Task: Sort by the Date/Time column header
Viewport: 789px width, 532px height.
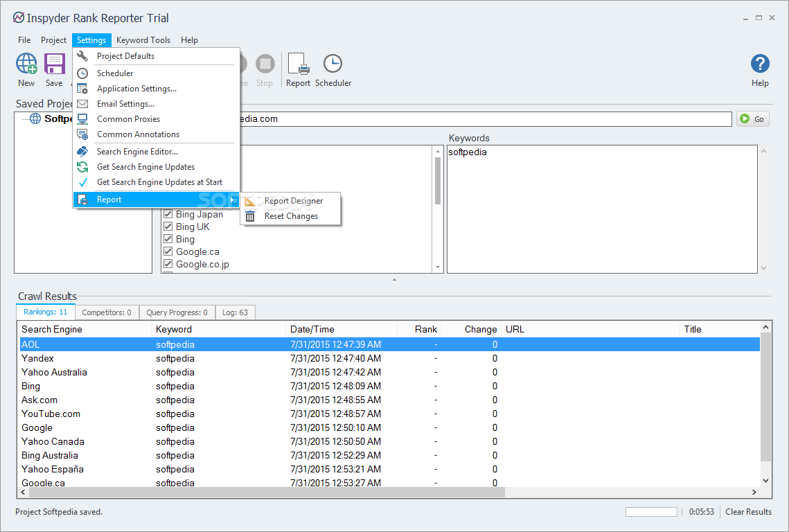Action: click(342, 329)
